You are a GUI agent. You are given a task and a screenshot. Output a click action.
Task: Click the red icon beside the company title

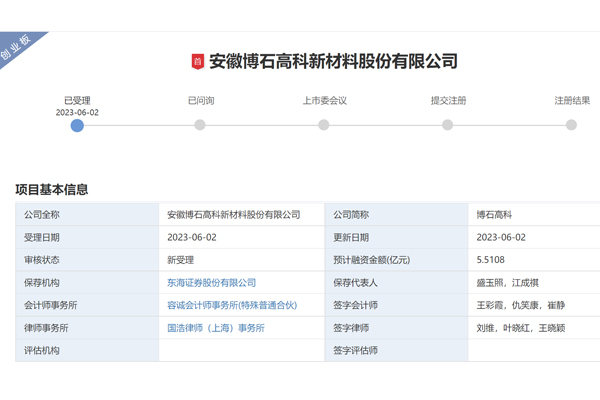pyautogui.click(x=197, y=62)
